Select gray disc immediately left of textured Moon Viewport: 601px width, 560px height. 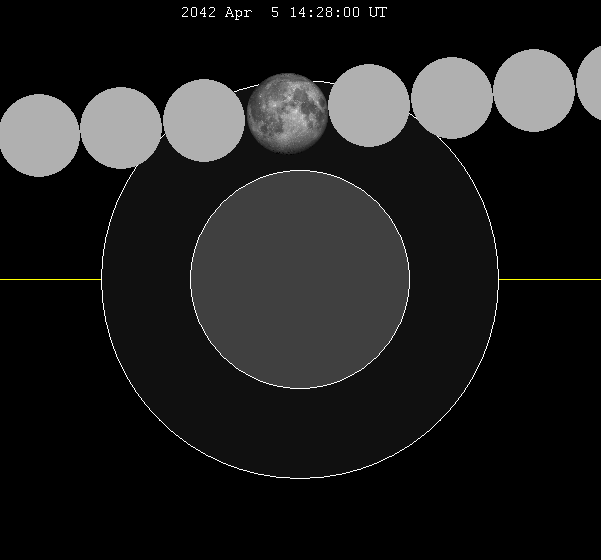point(204,121)
